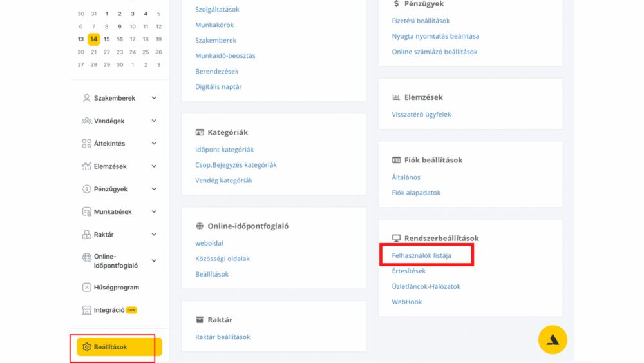
Task: Select day 16 in the calendar
Action: click(x=120, y=39)
